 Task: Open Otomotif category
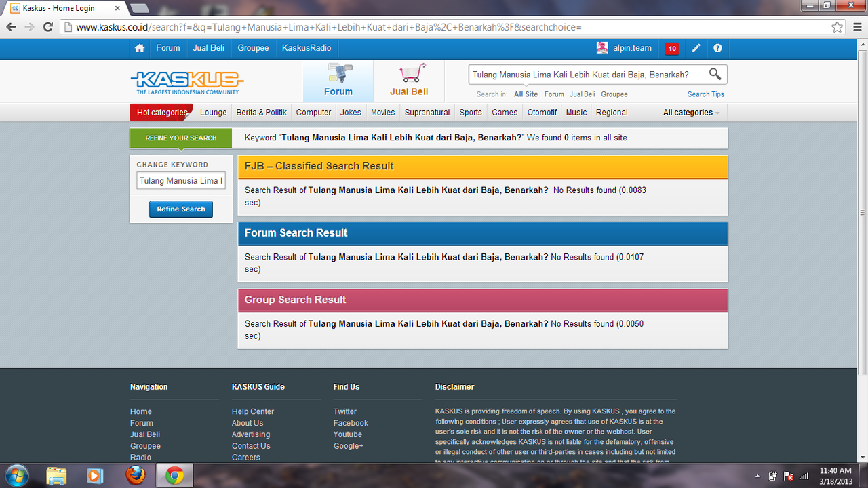[542, 113]
